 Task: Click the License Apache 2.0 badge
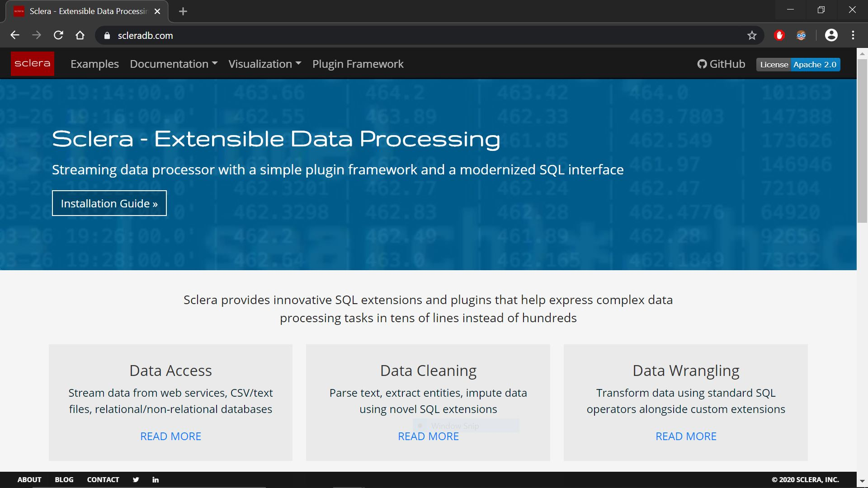point(798,65)
